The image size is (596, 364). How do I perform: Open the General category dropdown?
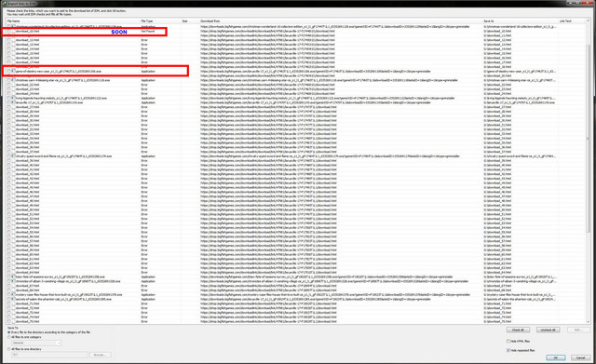pyautogui.click(x=36, y=343)
